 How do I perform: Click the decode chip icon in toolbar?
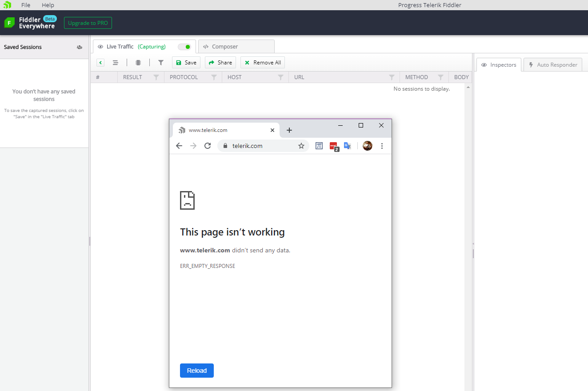pyautogui.click(x=138, y=63)
